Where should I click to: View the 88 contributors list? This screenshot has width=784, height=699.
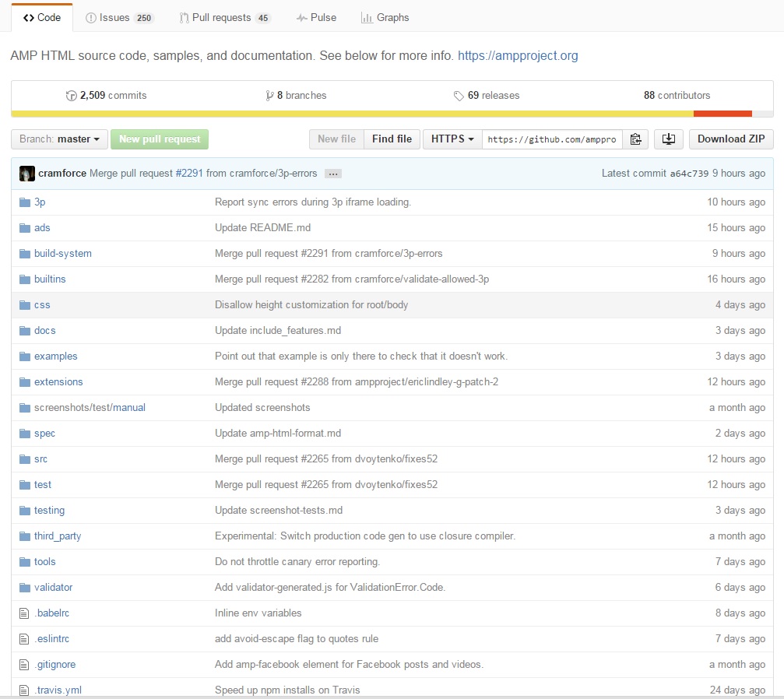click(677, 96)
